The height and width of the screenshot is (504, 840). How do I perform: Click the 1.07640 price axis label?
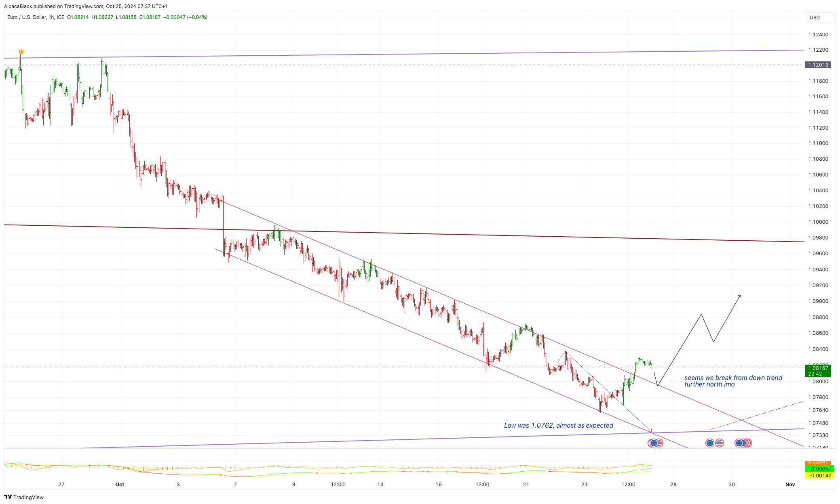tap(818, 410)
